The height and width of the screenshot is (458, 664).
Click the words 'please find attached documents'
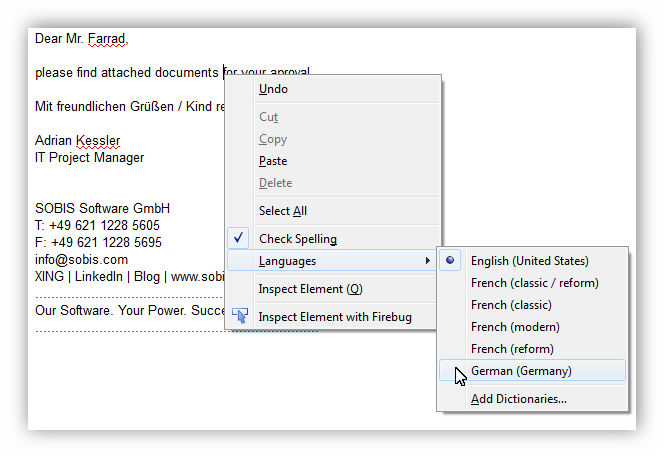[x=126, y=72]
